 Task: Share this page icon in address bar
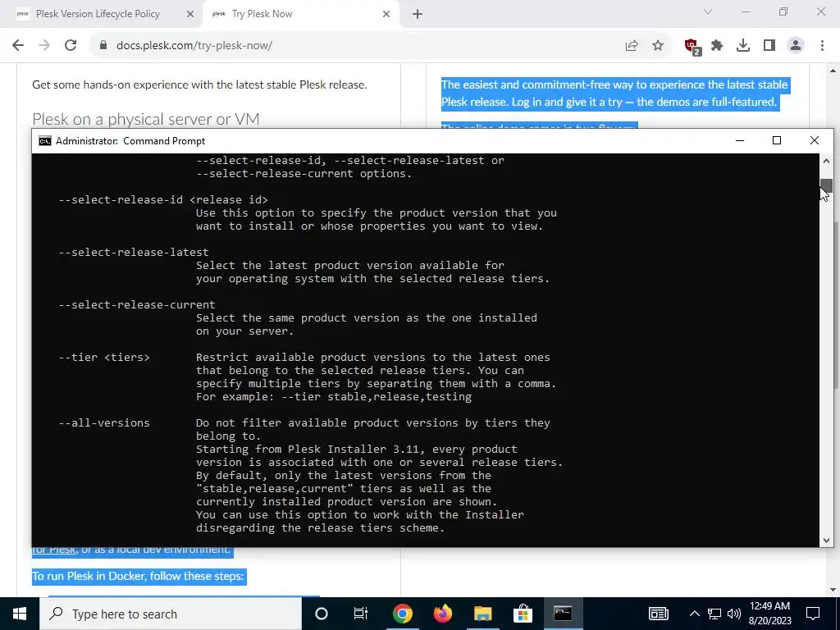tap(632, 46)
